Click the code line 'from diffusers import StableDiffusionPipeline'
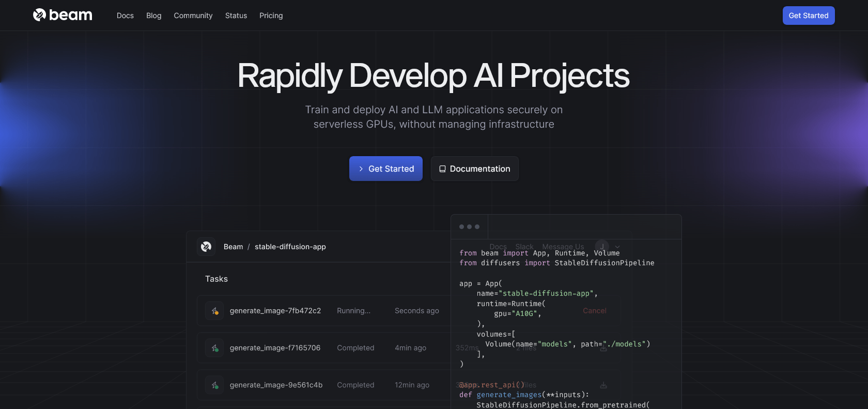The height and width of the screenshot is (409, 868). tap(557, 263)
